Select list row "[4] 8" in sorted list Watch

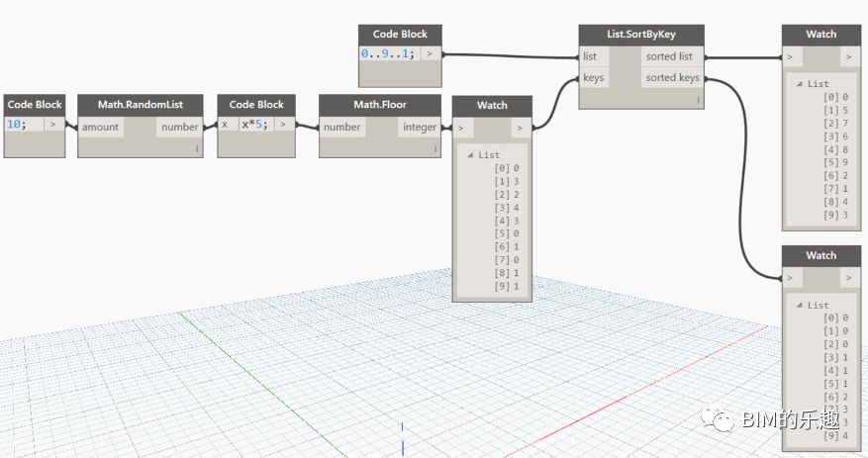point(836,149)
